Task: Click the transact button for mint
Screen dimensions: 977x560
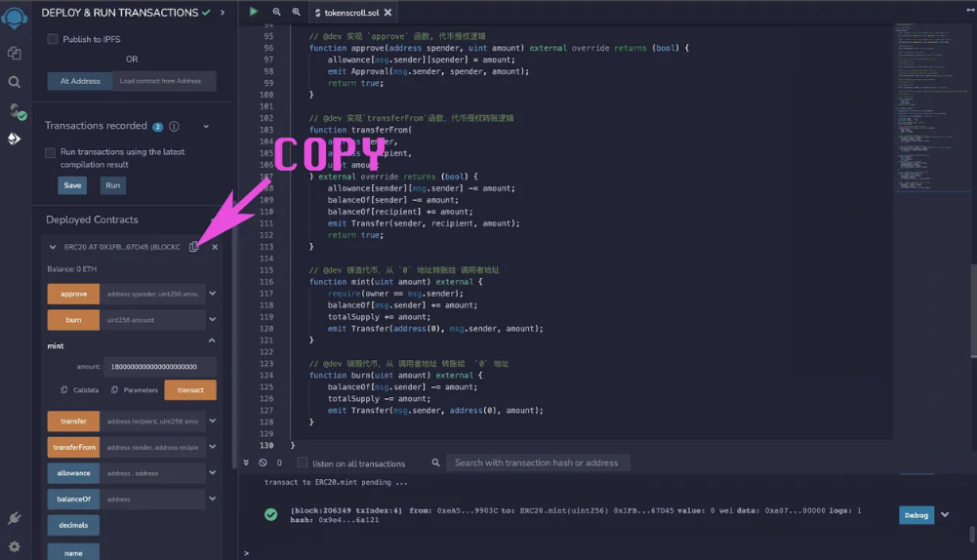Action: pos(190,390)
